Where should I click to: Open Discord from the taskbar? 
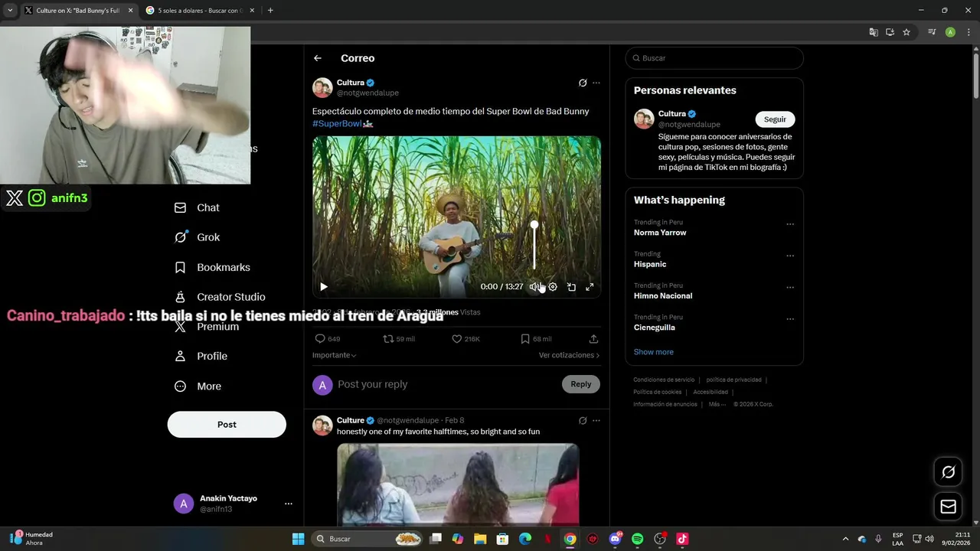click(615, 539)
